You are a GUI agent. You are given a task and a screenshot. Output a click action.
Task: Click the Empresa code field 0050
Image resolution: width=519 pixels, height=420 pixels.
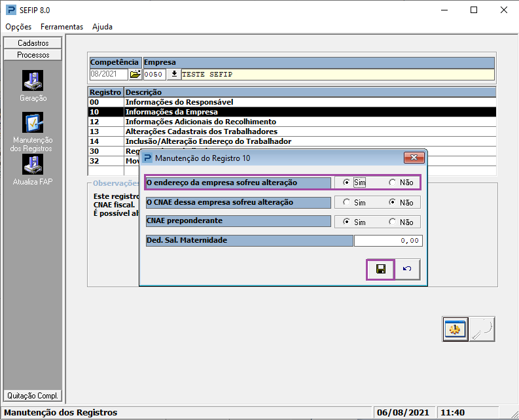(154, 74)
